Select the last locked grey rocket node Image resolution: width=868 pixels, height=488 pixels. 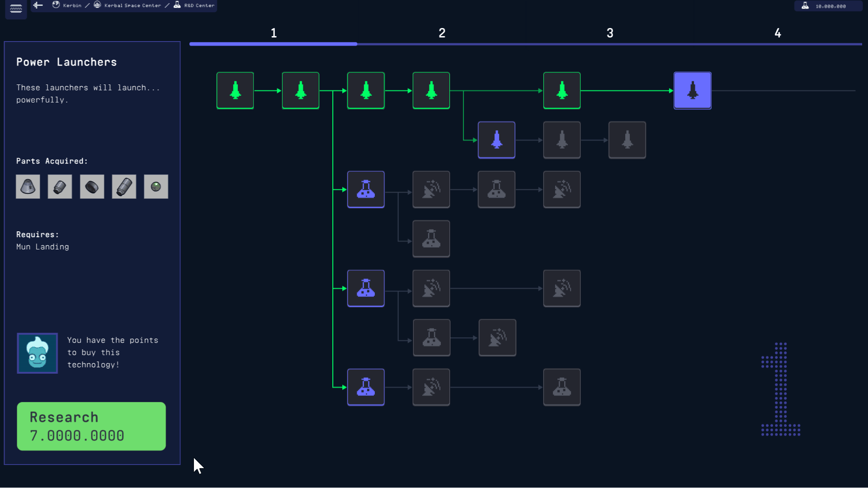[627, 140]
